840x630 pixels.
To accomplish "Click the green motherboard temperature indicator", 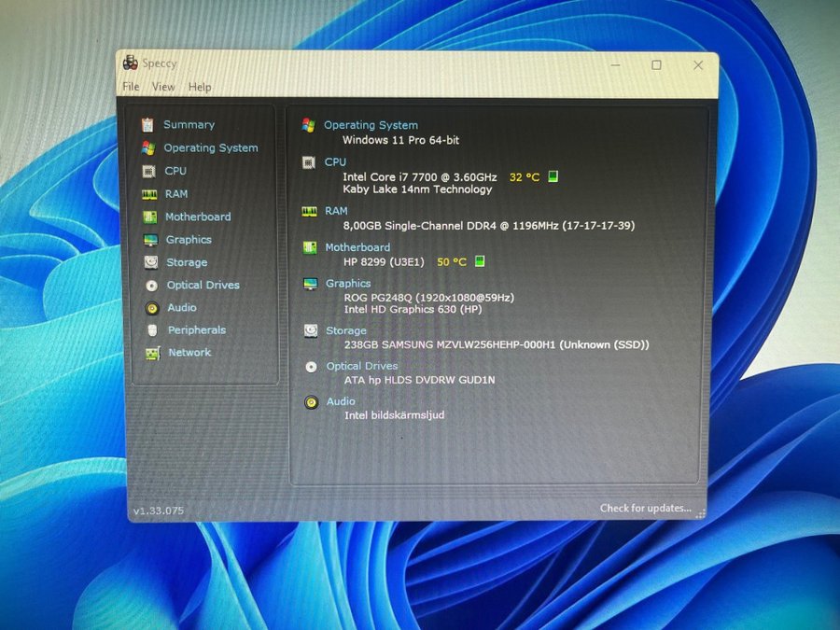I will click(x=481, y=261).
